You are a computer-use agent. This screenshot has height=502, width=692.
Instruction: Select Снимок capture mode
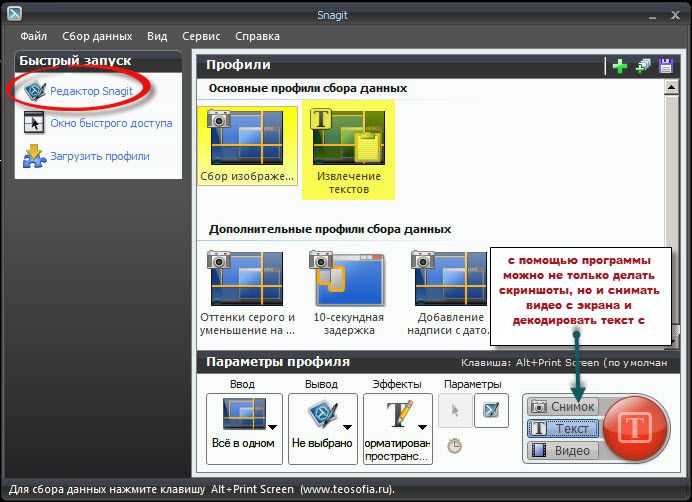(563, 407)
